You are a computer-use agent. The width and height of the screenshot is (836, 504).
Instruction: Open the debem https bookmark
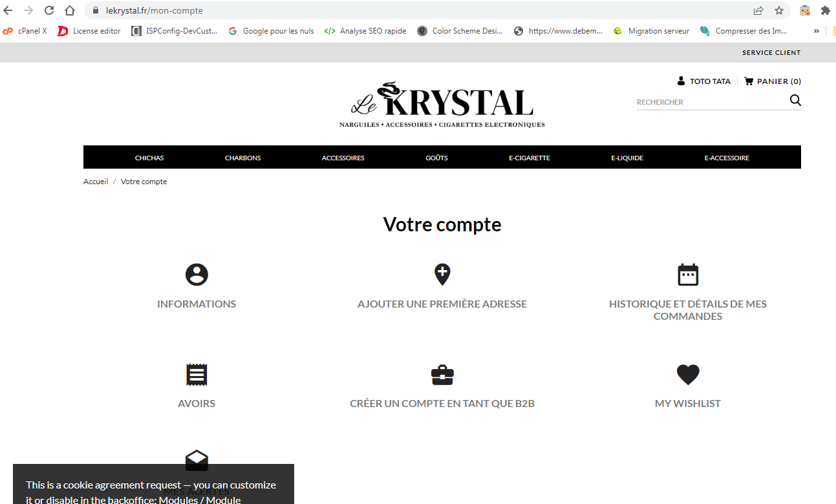tap(559, 31)
